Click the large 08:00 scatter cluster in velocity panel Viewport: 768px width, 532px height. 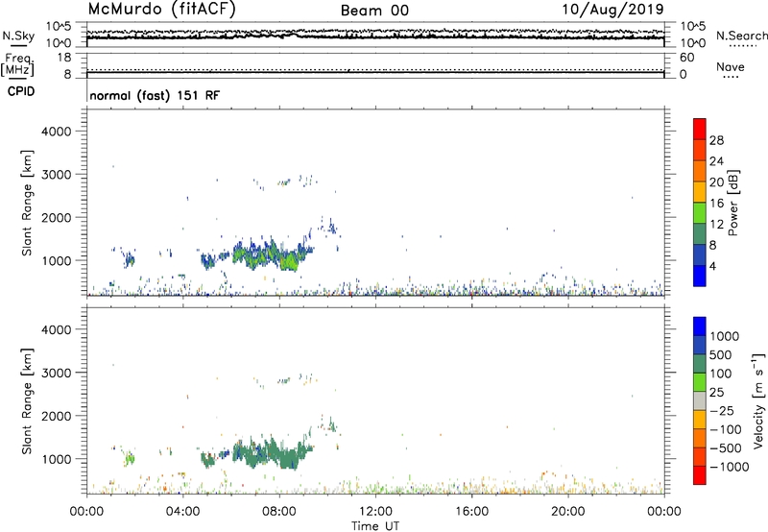pos(273,453)
